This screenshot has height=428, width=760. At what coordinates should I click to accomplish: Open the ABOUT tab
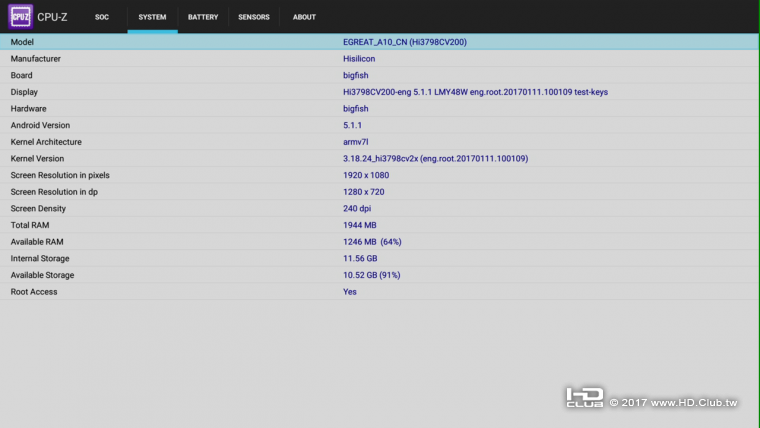click(304, 17)
